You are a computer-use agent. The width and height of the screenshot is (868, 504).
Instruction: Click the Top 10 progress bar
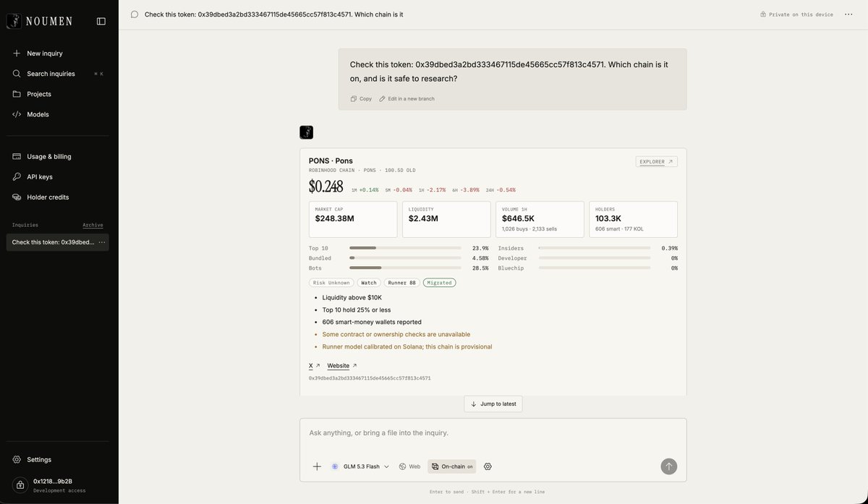(405, 248)
